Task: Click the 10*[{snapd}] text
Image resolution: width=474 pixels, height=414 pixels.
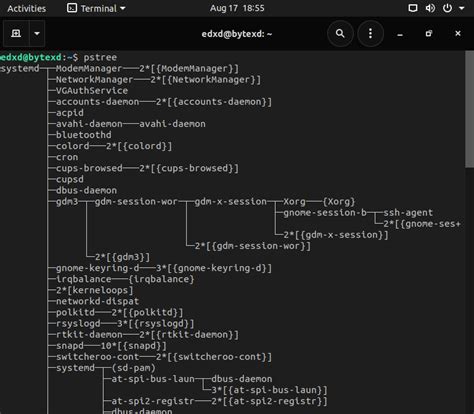Action: (134, 346)
